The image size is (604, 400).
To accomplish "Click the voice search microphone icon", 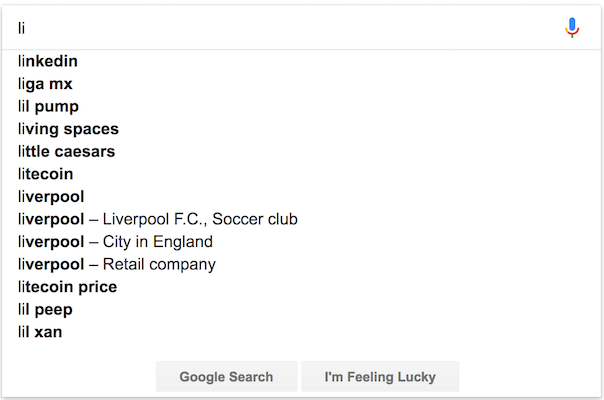I will tap(572, 28).
